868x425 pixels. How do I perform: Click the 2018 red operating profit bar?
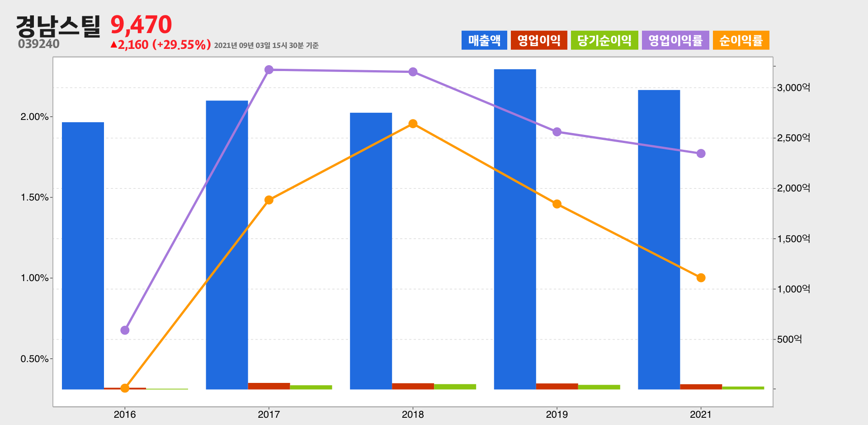413,386
